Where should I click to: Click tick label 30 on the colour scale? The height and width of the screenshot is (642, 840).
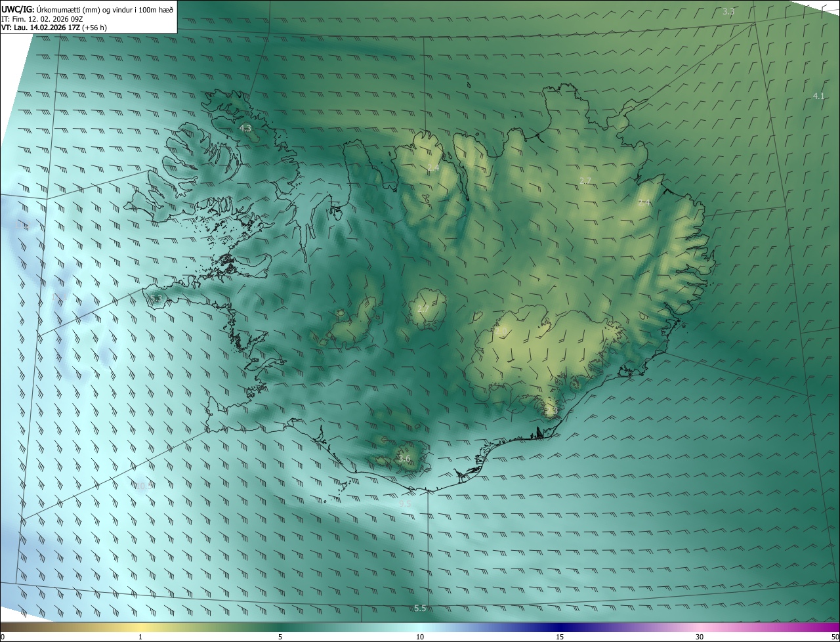point(700,637)
